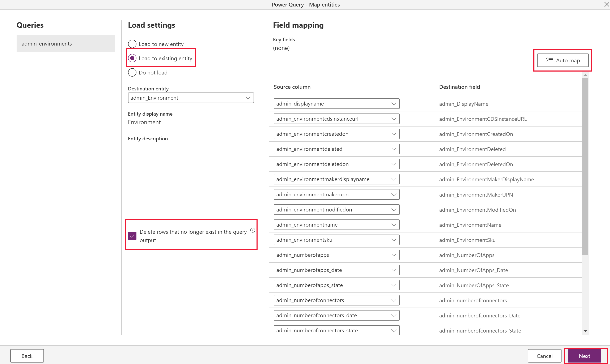Click the admin_environmentsku dropdown arrow
This screenshot has height=364, width=610.
(x=393, y=240)
